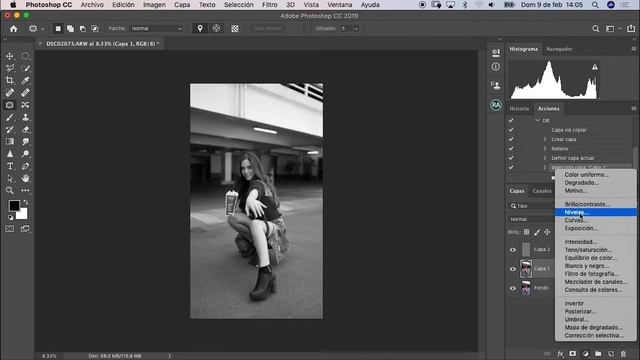Screen dimensions: 640x360
Task: Click the histogram cached data warning triangle
Action: pos(595,67)
